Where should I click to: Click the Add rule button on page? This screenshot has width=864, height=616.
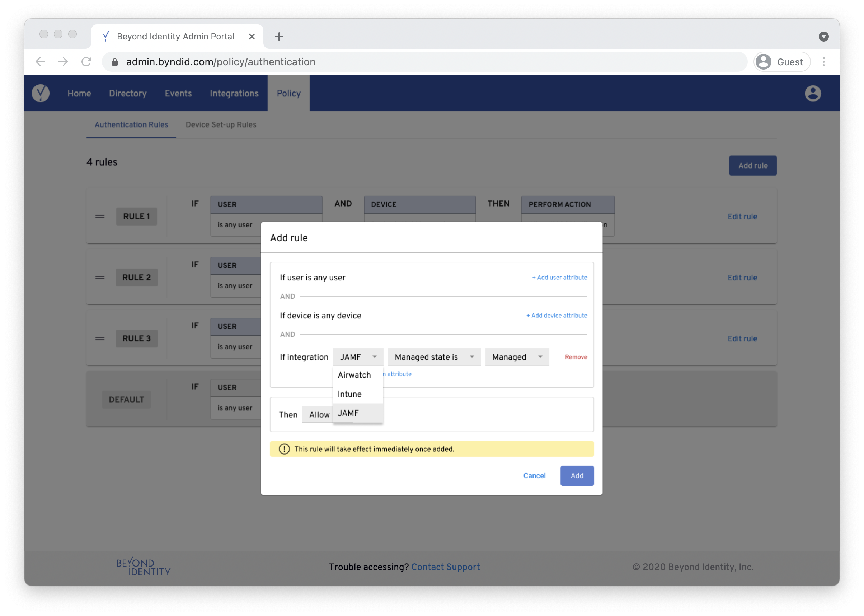point(752,165)
